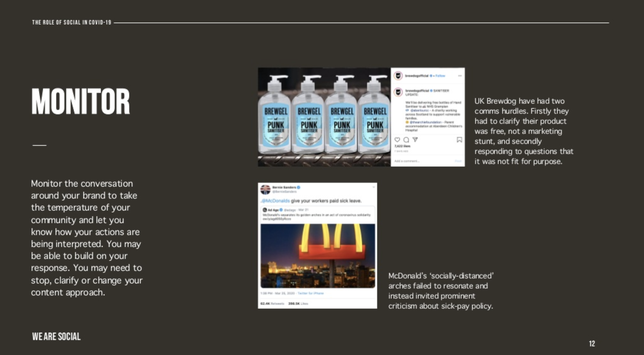The height and width of the screenshot is (355, 644).
Task: Follow the brewdogofficial account
Action: click(440, 76)
